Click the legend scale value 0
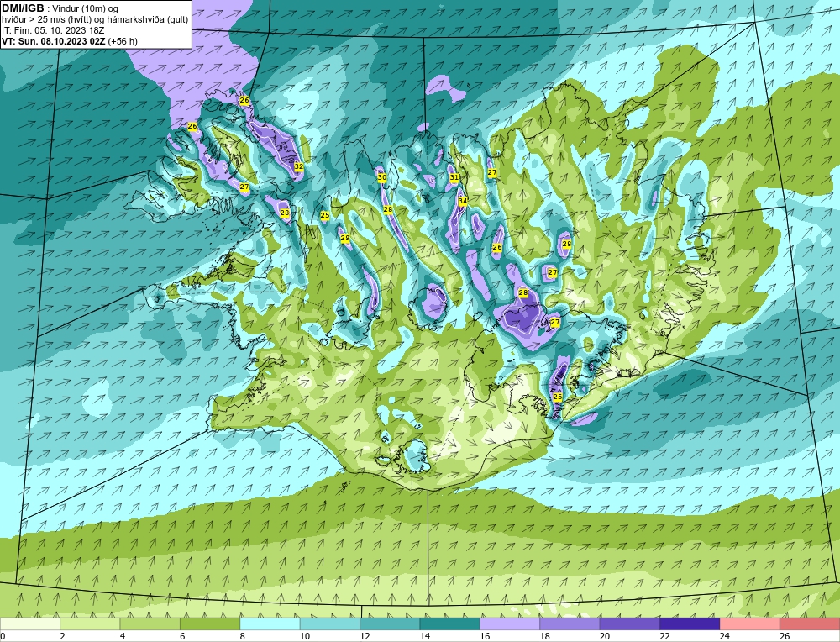Viewport: 840px width, 642px height. tap(3, 636)
